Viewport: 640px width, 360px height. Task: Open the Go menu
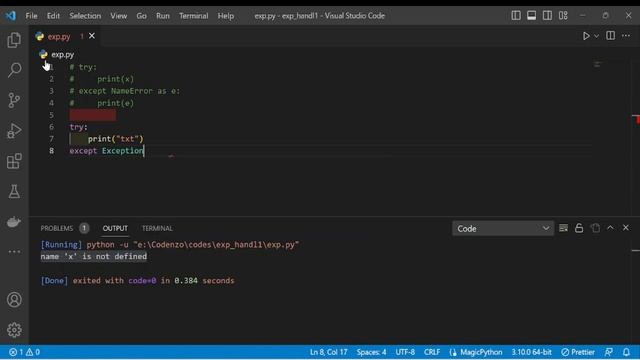coord(141,16)
